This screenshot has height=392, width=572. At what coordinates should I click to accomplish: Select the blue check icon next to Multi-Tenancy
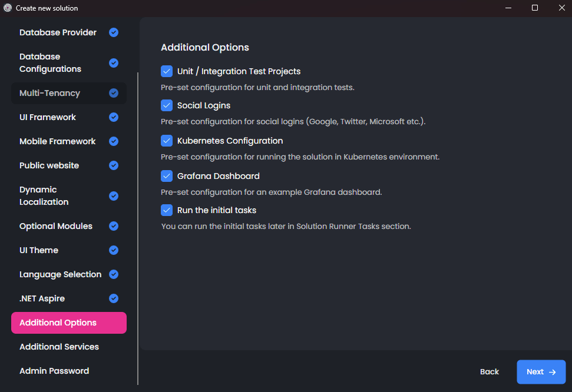click(113, 93)
